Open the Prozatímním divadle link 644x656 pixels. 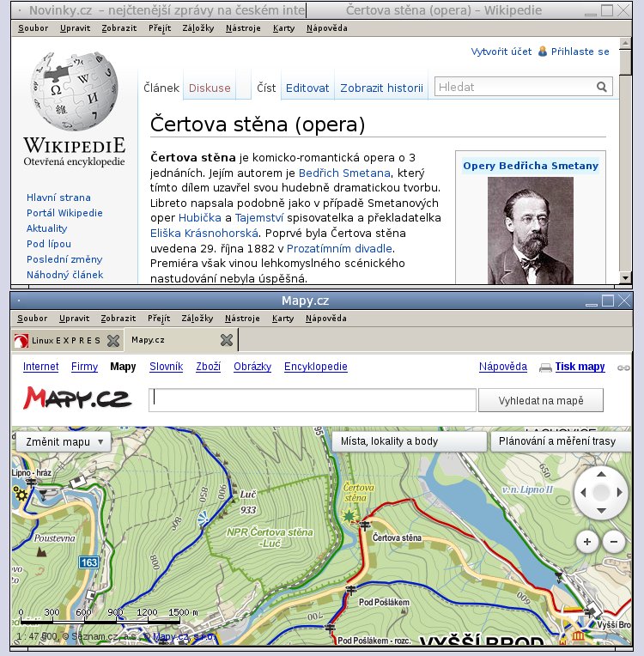tap(339, 248)
